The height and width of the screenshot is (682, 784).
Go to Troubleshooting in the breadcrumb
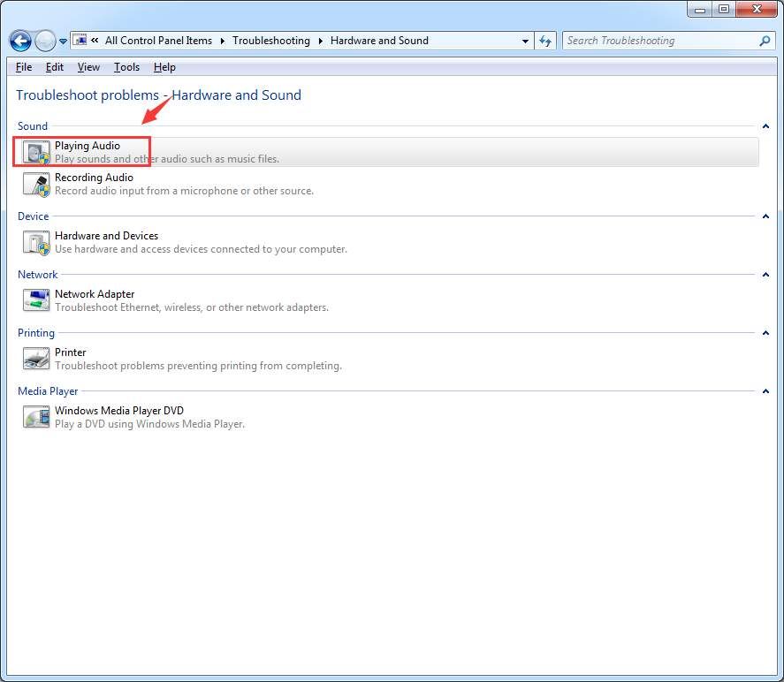pyautogui.click(x=270, y=41)
